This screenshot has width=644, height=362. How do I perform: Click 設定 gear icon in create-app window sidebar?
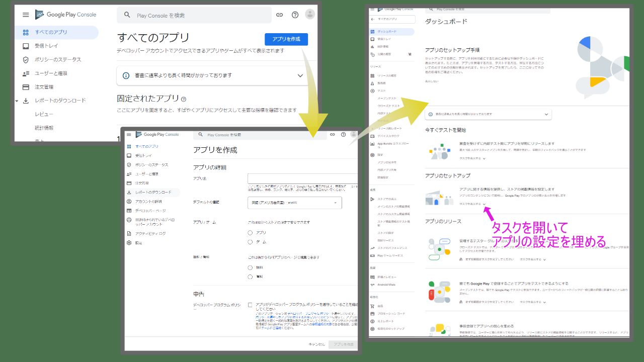(x=129, y=243)
